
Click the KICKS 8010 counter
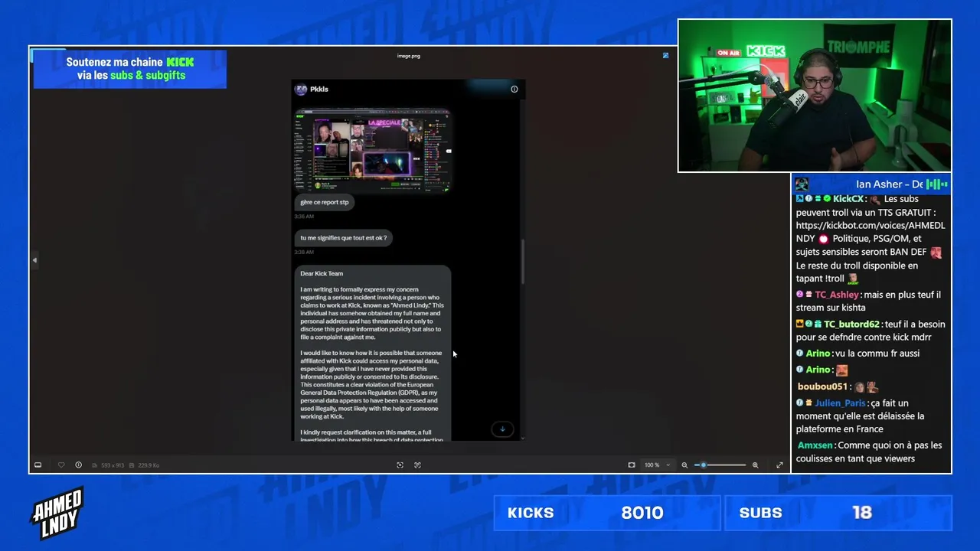point(606,513)
